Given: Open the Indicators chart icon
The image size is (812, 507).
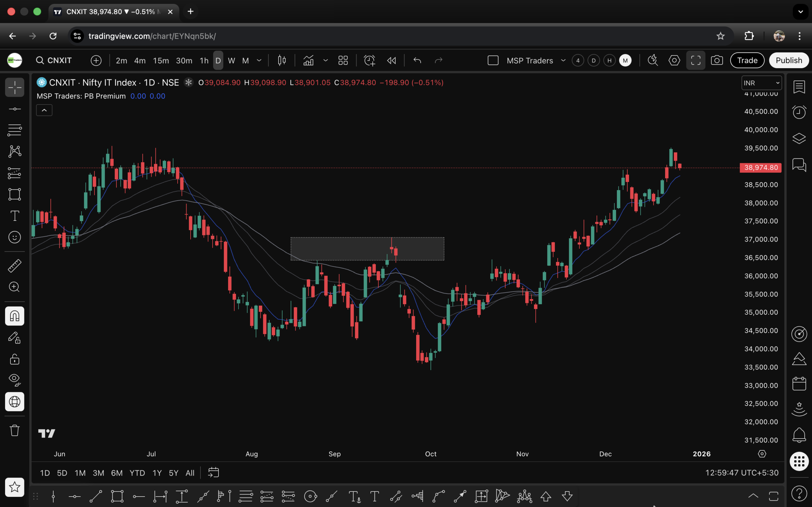Looking at the screenshot, I should 308,60.
